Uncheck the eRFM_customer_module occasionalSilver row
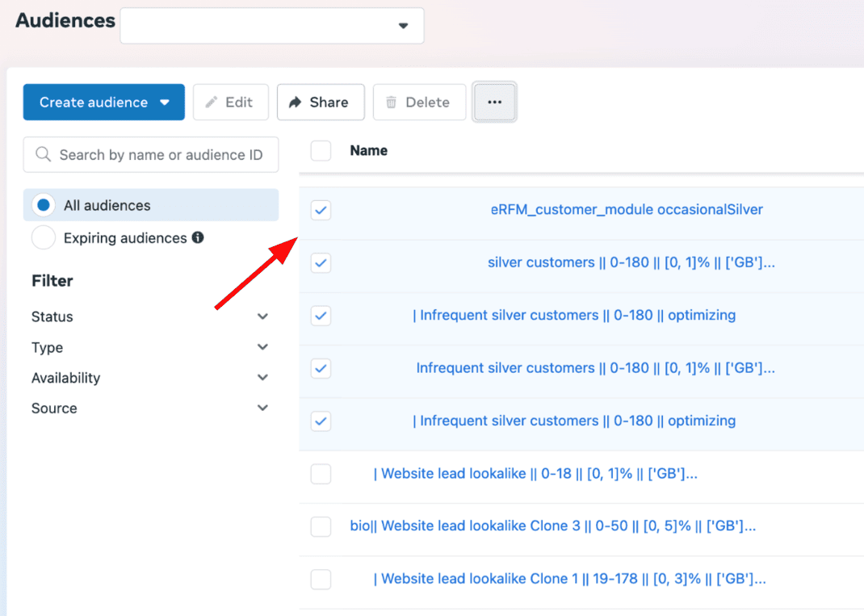Image resolution: width=864 pixels, height=616 pixels. tap(321, 210)
